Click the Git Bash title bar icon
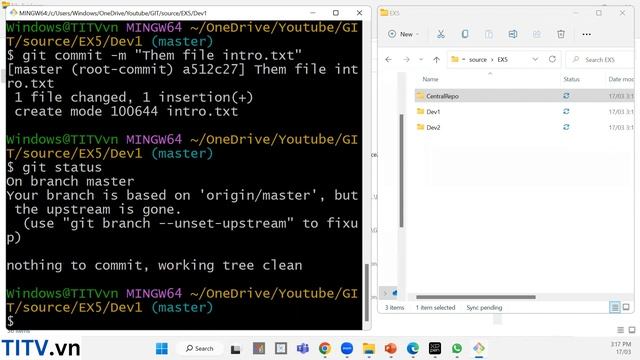 tap(13, 13)
